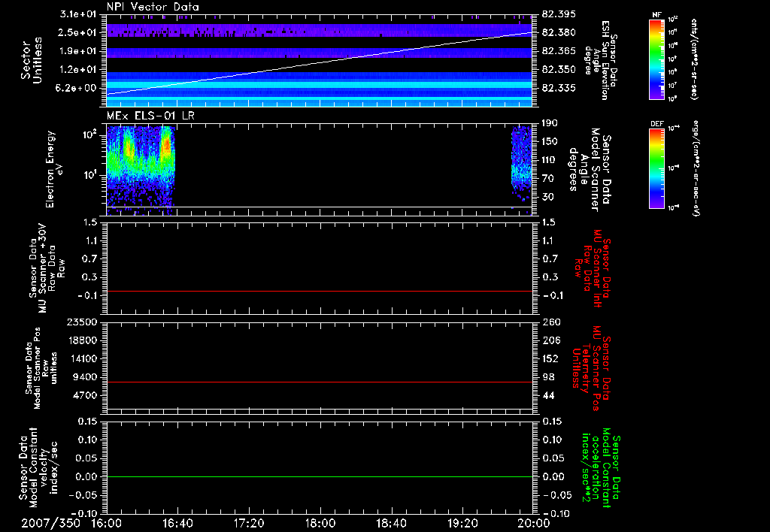Click the 1.2e+01 sector tick label

[x=78, y=70]
